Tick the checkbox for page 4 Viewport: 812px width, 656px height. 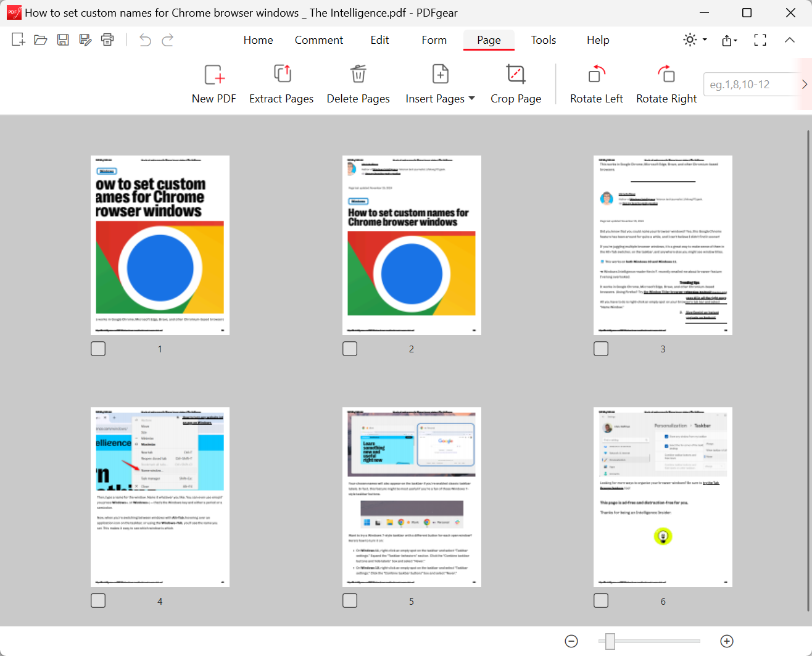pyautogui.click(x=98, y=600)
